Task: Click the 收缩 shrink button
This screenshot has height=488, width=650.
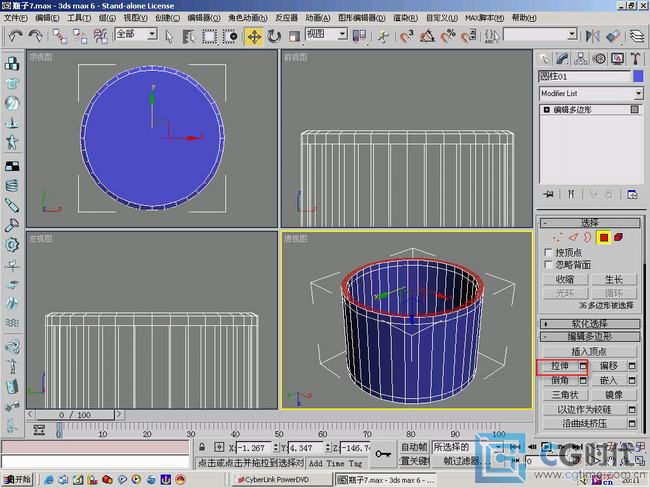Action: (565, 279)
